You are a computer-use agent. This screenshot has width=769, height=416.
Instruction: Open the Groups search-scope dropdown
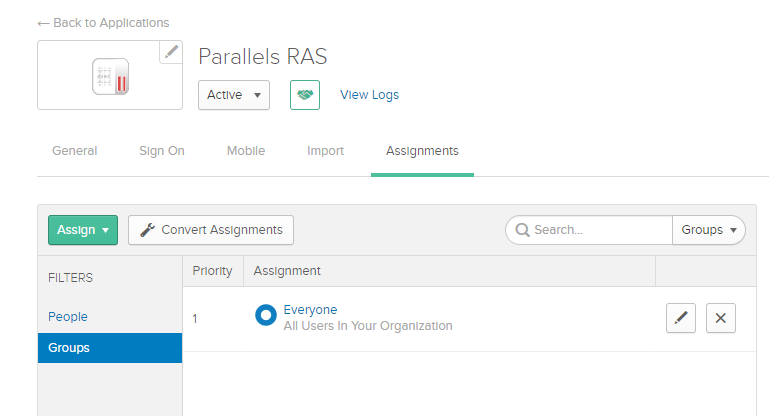coord(708,230)
